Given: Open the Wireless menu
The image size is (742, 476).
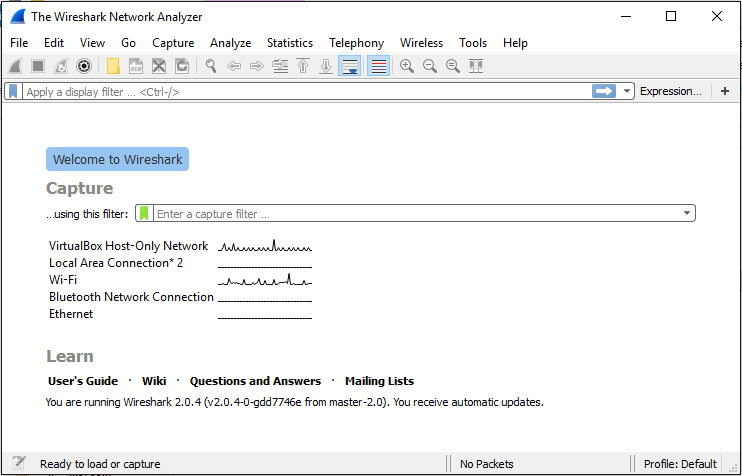Looking at the screenshot, I should click(421, 43).
